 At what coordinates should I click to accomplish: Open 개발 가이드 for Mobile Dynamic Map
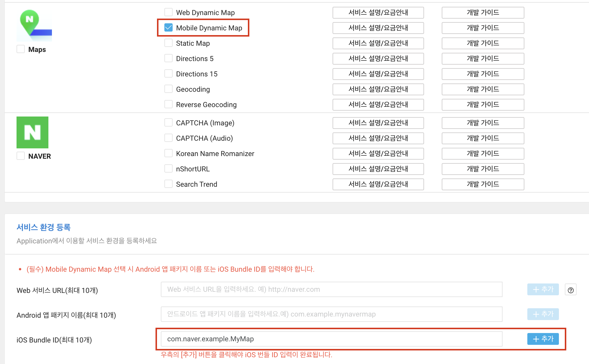click(x=483, y=28)
